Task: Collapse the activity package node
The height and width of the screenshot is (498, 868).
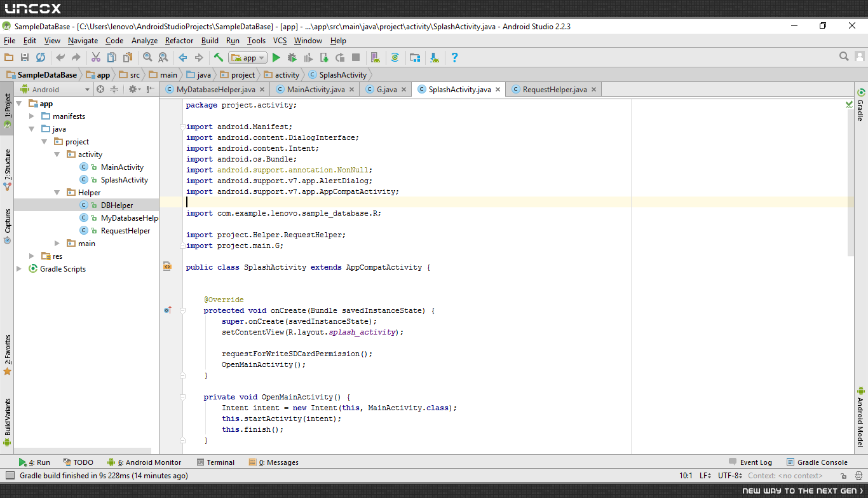Action: pyautogui.click(x=57, y=154)
